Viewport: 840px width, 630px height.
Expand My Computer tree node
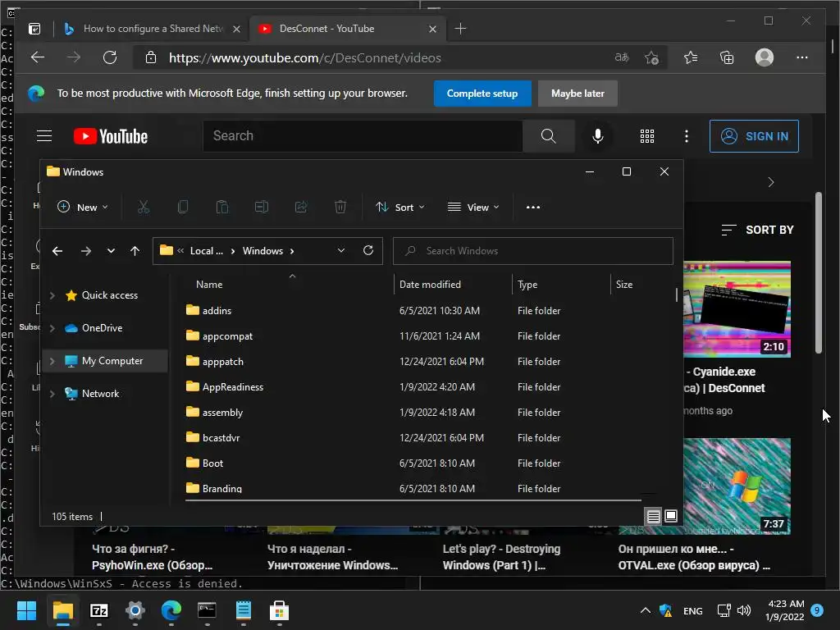coord(52,361)
